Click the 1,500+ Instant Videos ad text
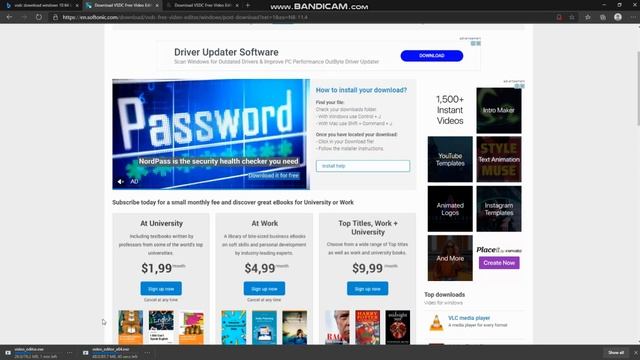Screen dimensions: 640x360 coord(450,110)
